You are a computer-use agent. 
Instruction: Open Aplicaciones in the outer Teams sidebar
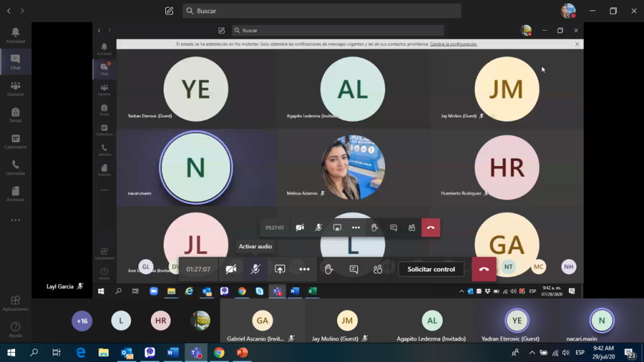(x=16, y=304)
